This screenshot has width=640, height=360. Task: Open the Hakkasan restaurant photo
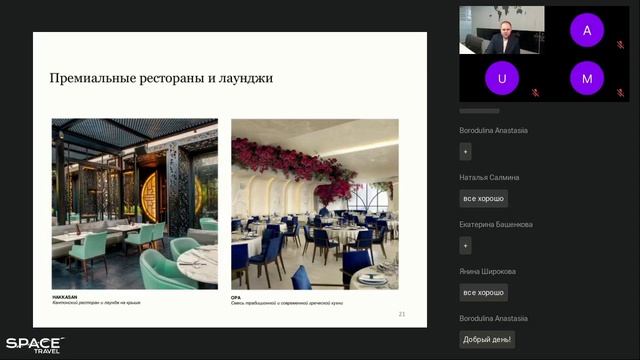coord(135,204)
